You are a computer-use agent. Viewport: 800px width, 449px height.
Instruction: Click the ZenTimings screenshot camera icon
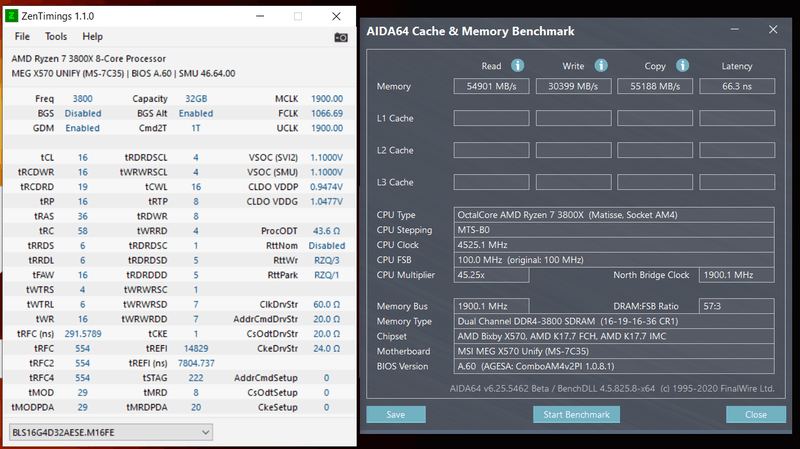341,37
